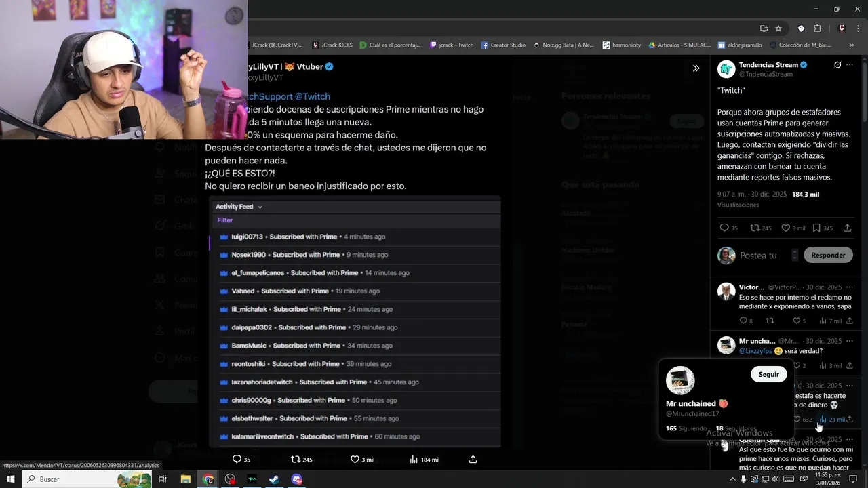
Task: Open browser Extensions puzzle icon
Action: (817, 28)
